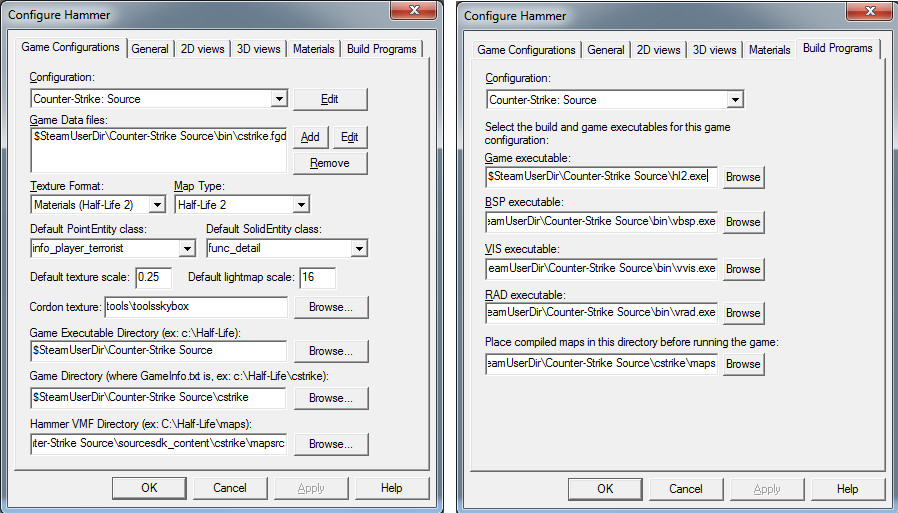The image size is (898, 513).
Task: Browse for the Cordon texture
Action: (330, 307)
